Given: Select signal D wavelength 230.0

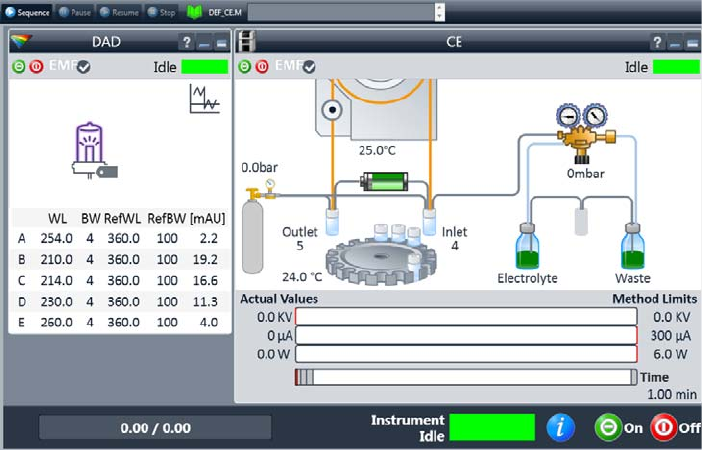Looking at the screenshot, I should click(x=56, y=301).
